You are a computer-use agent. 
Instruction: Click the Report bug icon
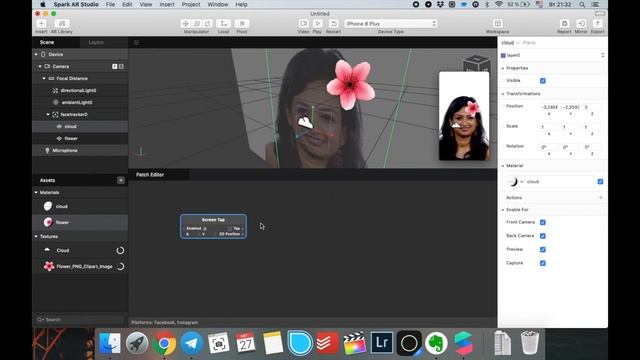(564, 24)
